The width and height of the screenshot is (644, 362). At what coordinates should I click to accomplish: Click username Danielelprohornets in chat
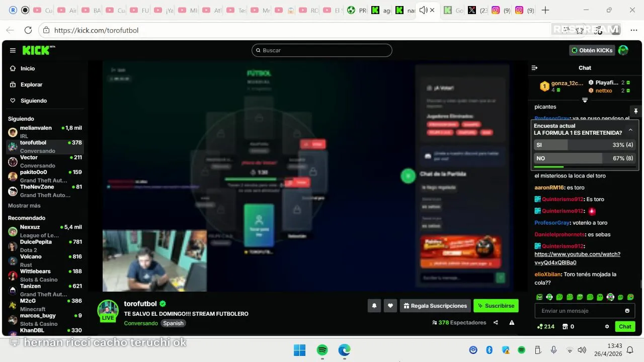coord(559,234)
